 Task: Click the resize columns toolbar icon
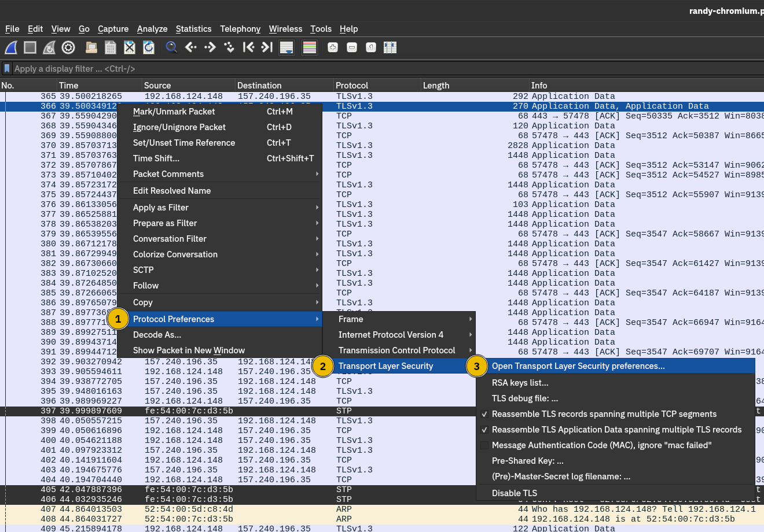point(390,47)
